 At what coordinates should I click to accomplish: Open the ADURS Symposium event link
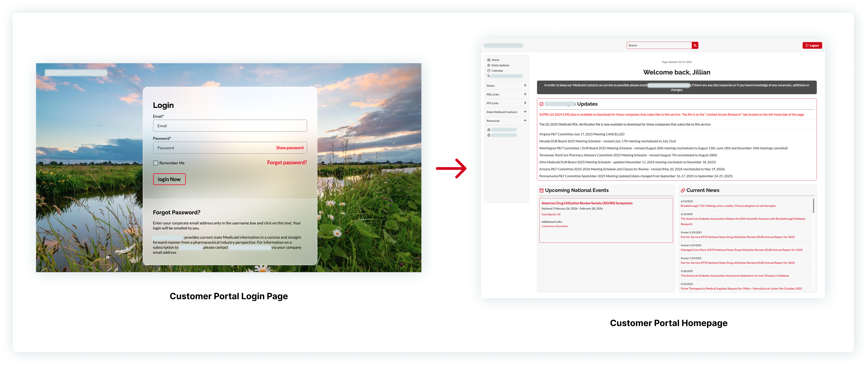[x=587, y=203]
